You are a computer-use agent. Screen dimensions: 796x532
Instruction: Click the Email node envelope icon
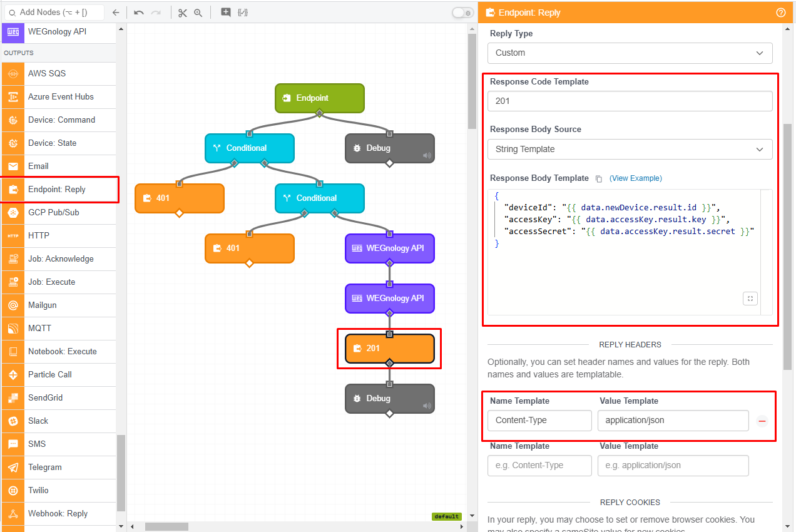[x=13, y=166]
